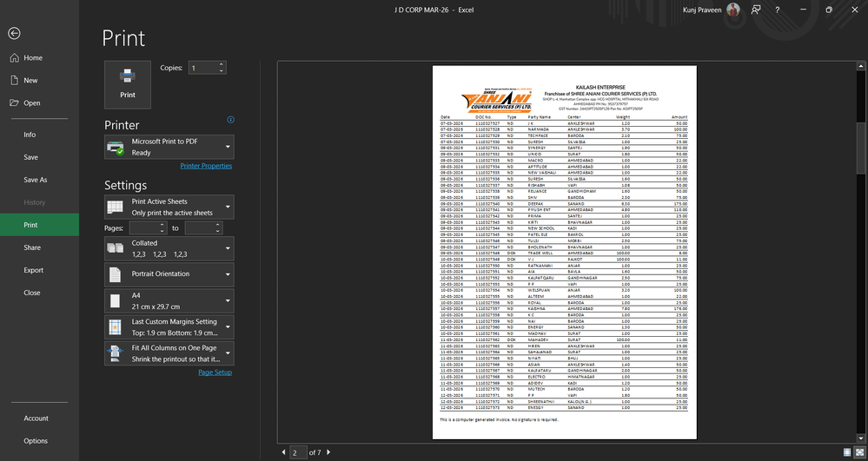Click the Pages to input box

pyautogui.click(x=199, y=228)
